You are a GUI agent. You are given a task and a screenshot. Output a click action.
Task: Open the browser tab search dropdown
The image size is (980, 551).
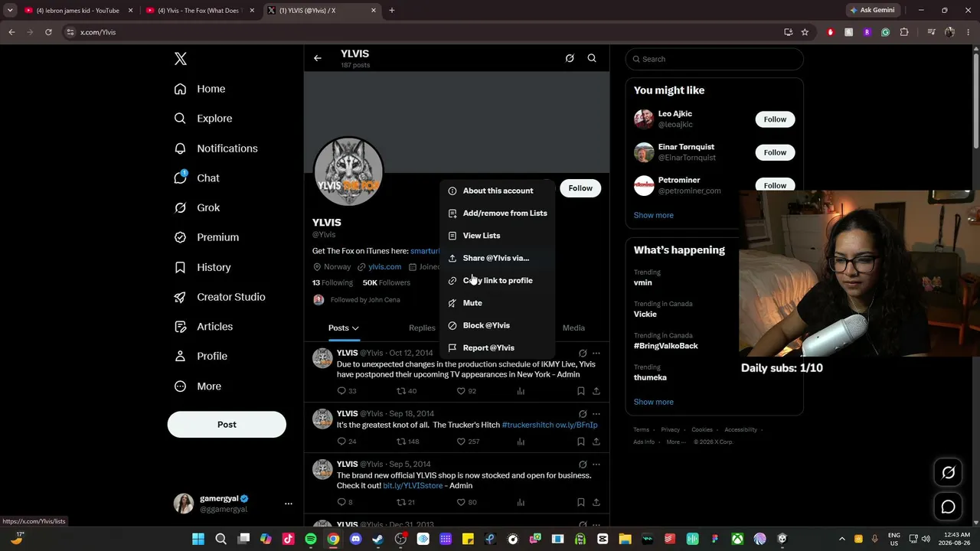10,11
